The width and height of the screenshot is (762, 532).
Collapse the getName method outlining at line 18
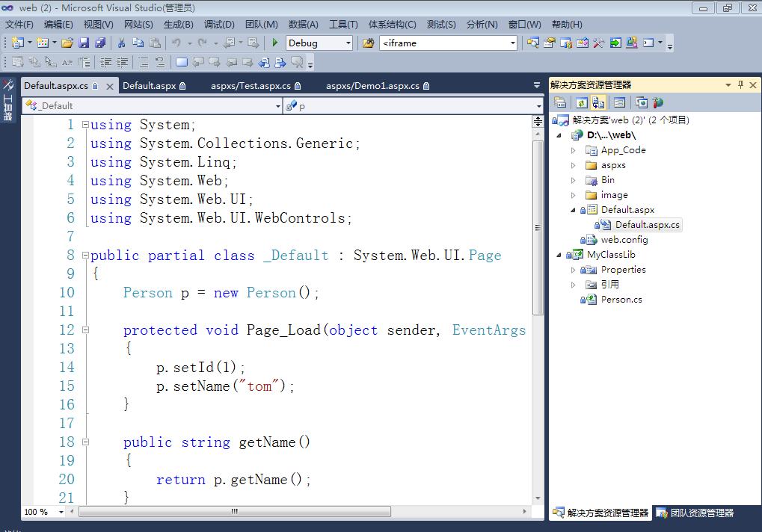point(85,442)
